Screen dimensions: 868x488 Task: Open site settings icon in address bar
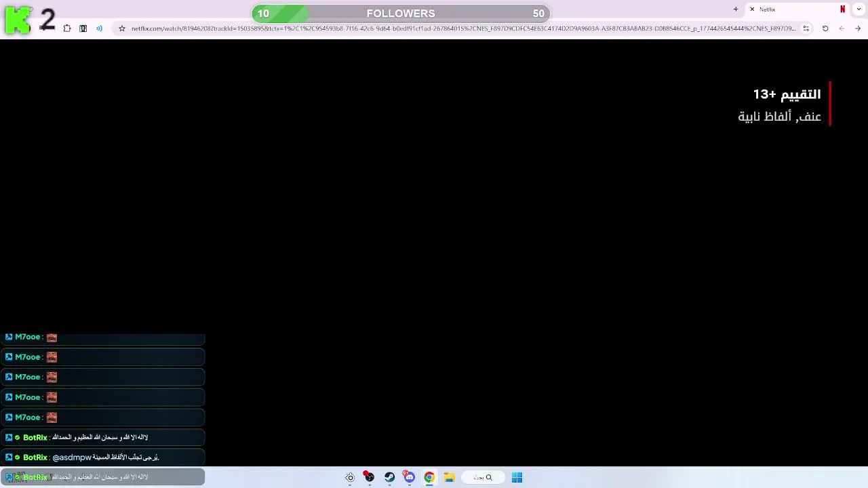pyautogui.click(x=806, y=28)
